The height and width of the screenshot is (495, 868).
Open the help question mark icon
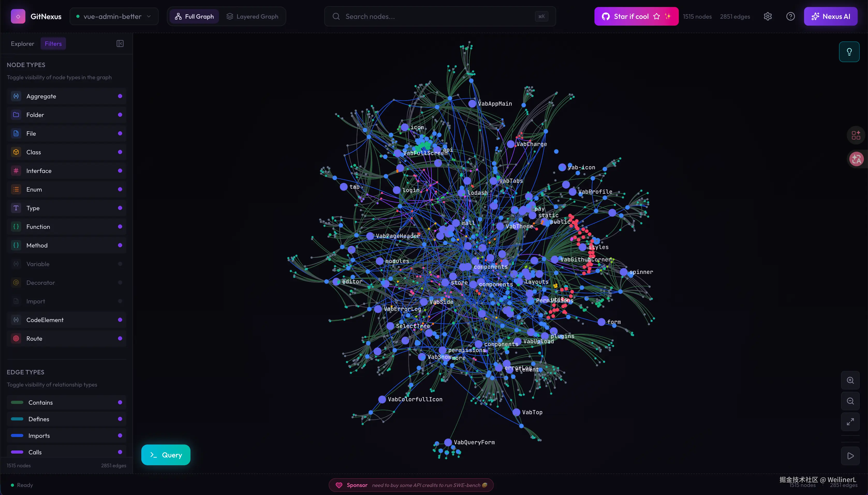click(x=791, y=16)
